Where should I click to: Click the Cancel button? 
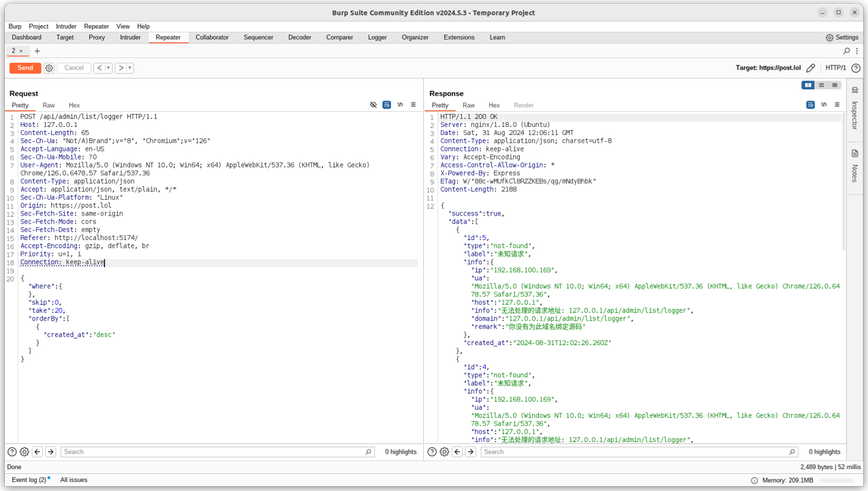(x=74, y=68)
